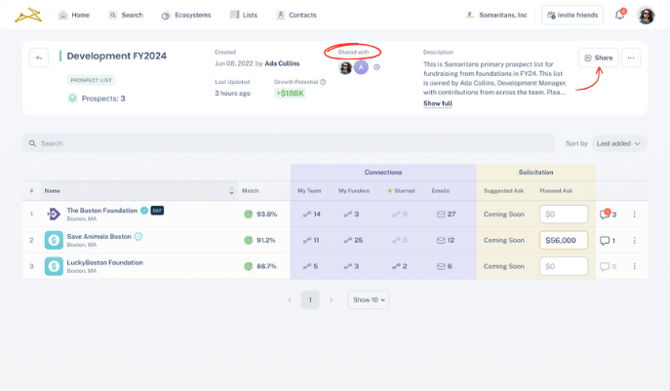Open the Last added sort dropdown

(619, 143)
